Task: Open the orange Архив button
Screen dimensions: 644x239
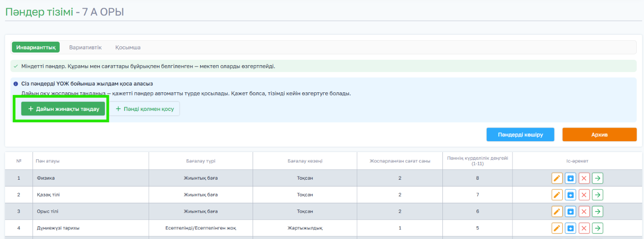Action: 599,134
